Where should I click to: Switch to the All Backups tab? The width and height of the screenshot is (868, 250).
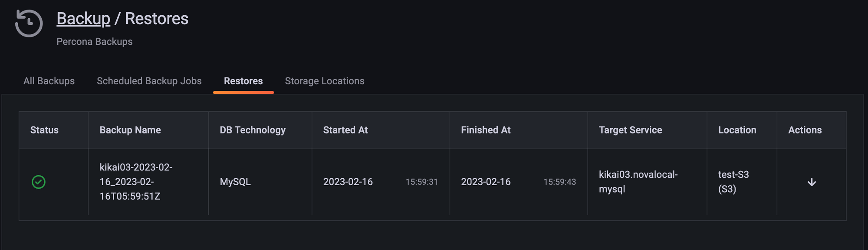(x=49, y=81)
